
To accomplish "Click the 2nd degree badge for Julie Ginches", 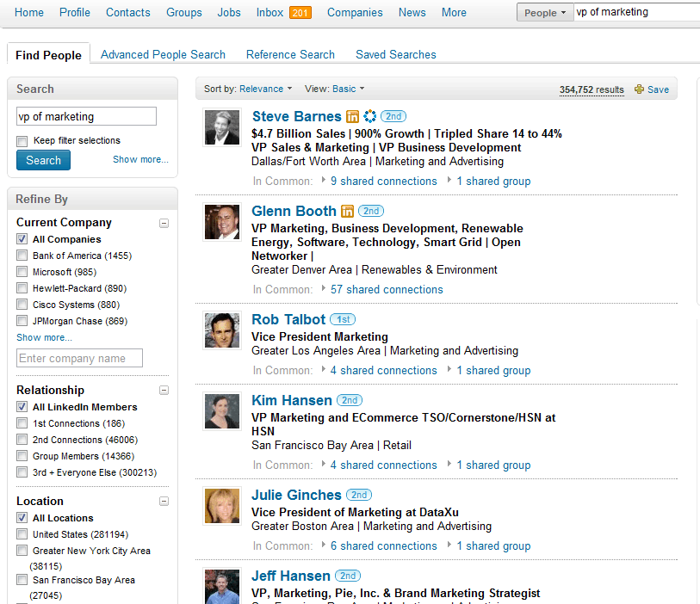I will pos(359,495).
